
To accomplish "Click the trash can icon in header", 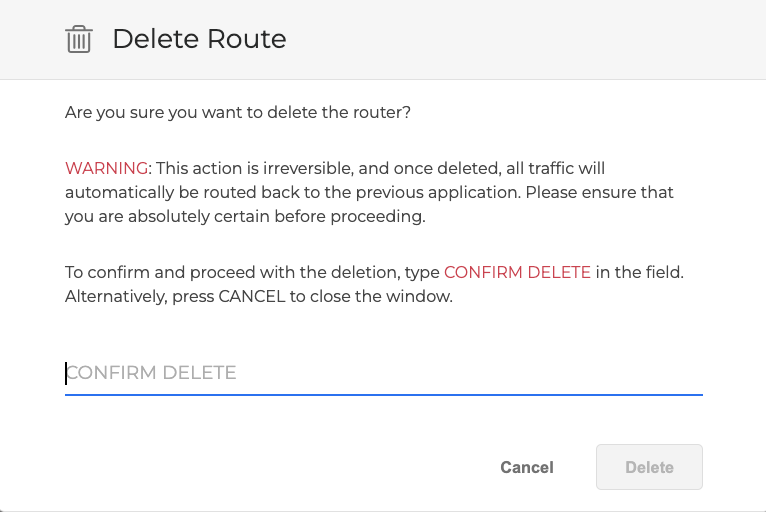I will pyautogui.click(x=79, y=39).
